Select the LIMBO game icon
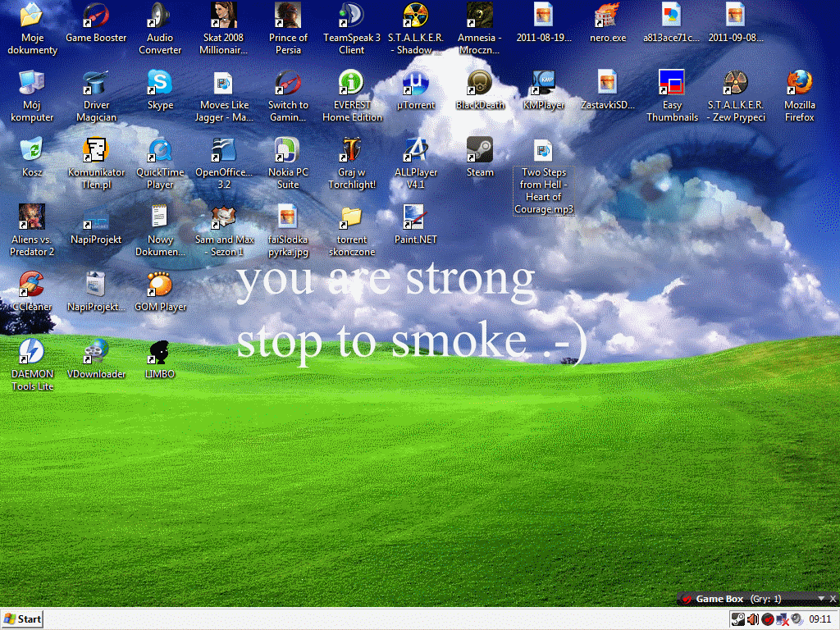 pos(160,352)
